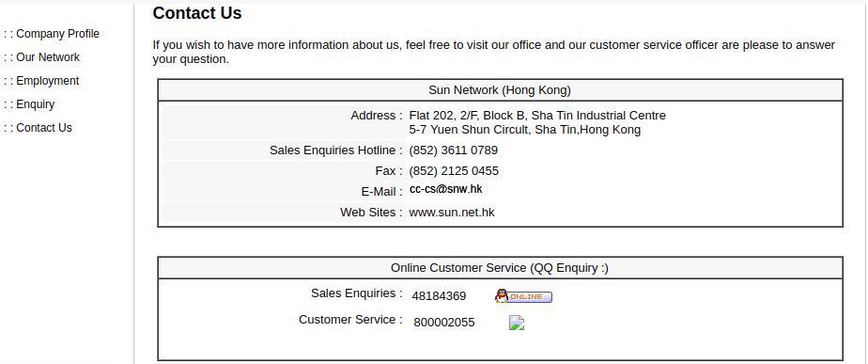Click the Sales Enquiries Hotline phone number
This screenshot has width=868, height=364.
click(x=454, y=150)
